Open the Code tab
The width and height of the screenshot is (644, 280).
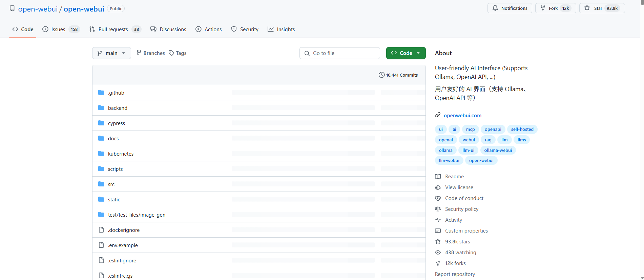23,29
